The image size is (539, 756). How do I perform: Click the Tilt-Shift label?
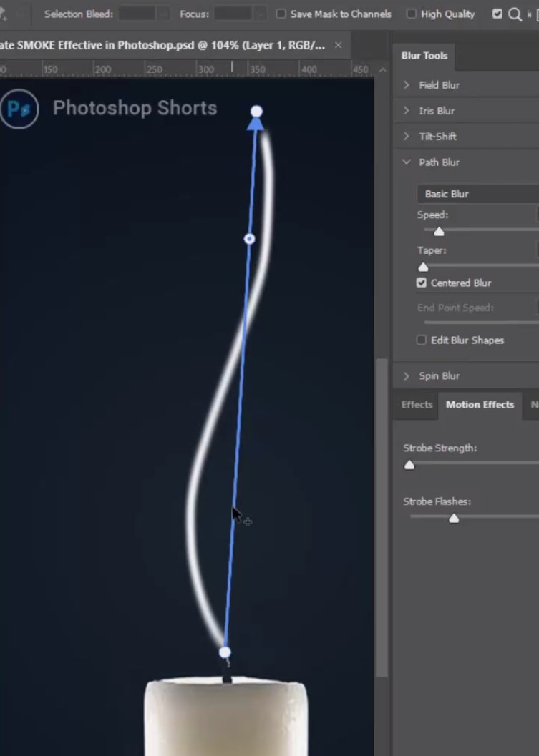tap(437, 137)
